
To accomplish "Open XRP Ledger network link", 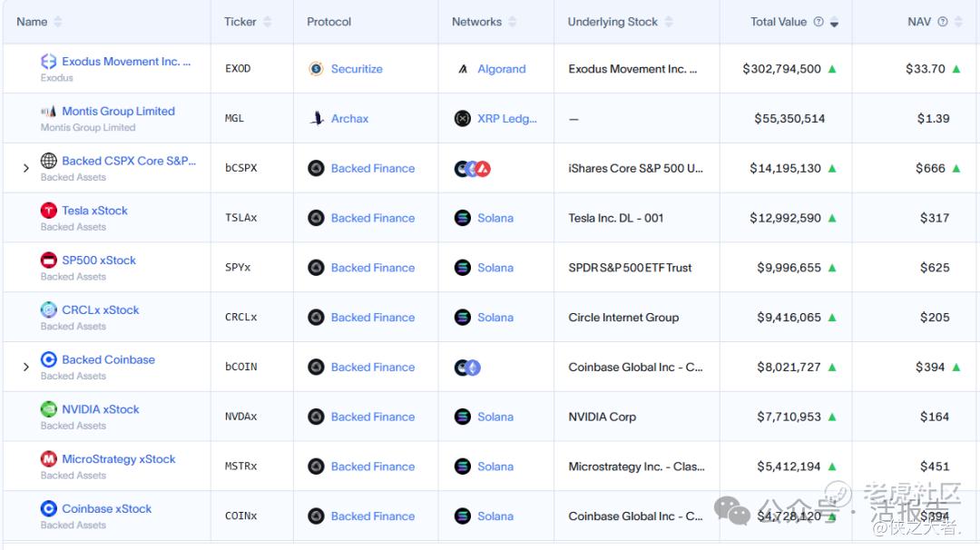I will tap(507, 118).
